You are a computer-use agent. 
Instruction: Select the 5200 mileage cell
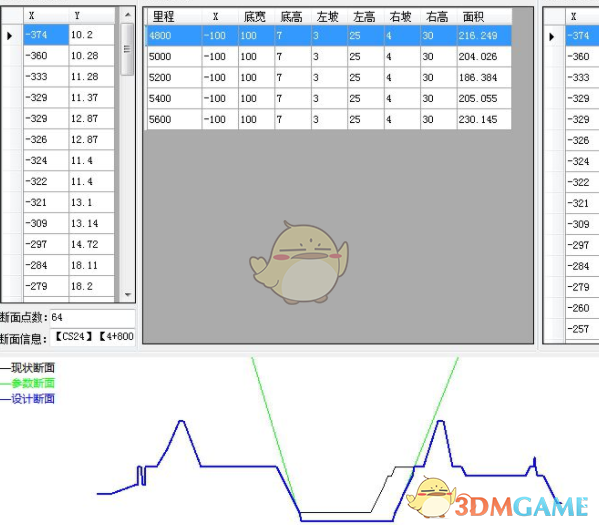[x=174, y=78]
